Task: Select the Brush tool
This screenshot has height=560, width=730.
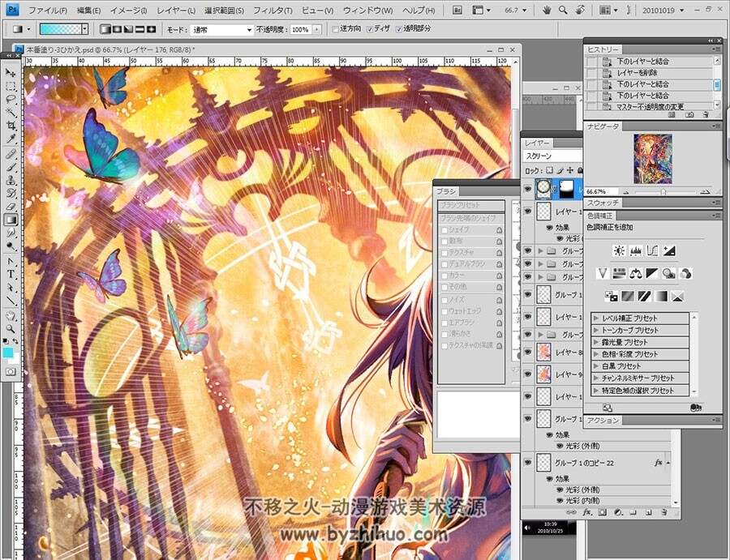Action: click(11, 167)
